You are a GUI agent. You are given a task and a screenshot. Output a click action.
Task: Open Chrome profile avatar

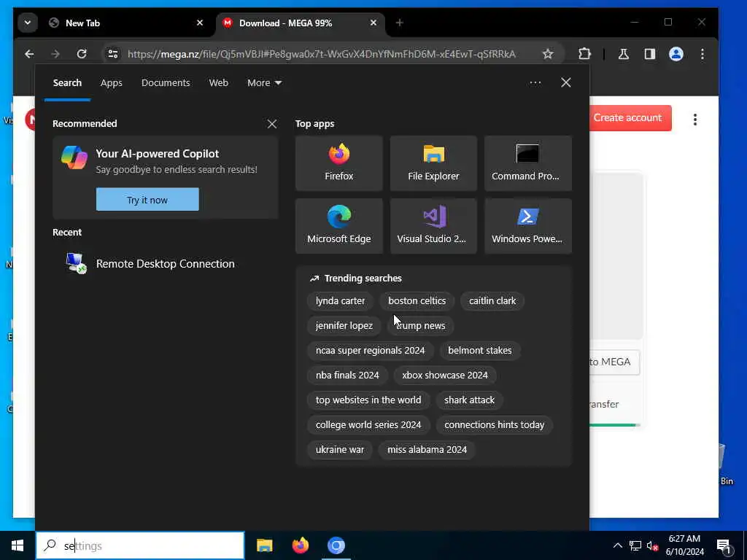point(676,54)
